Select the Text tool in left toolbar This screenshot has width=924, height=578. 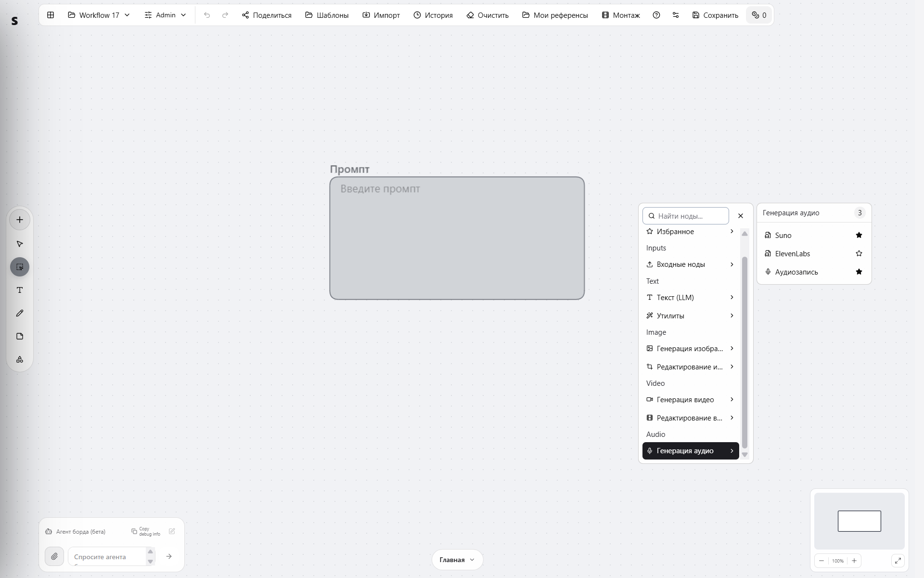click(x=20, y=290)
